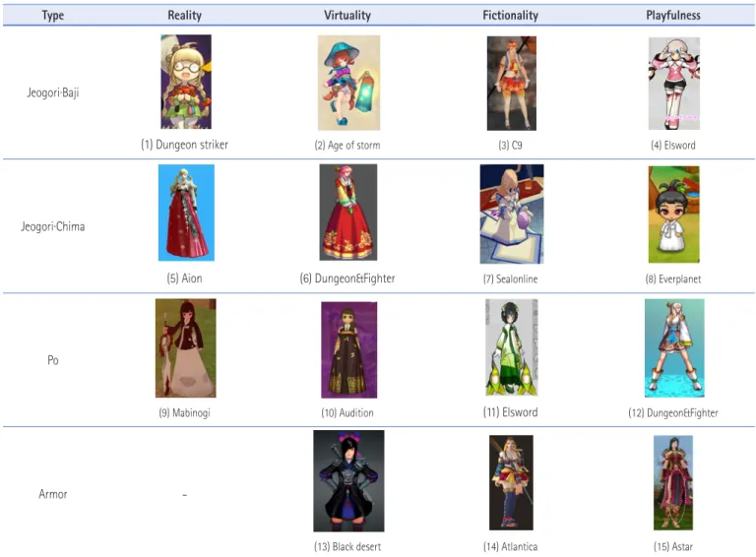Select the Astar armor character thumbnail
This screenshot has width=756, height=557.
[x=673, y=482]
